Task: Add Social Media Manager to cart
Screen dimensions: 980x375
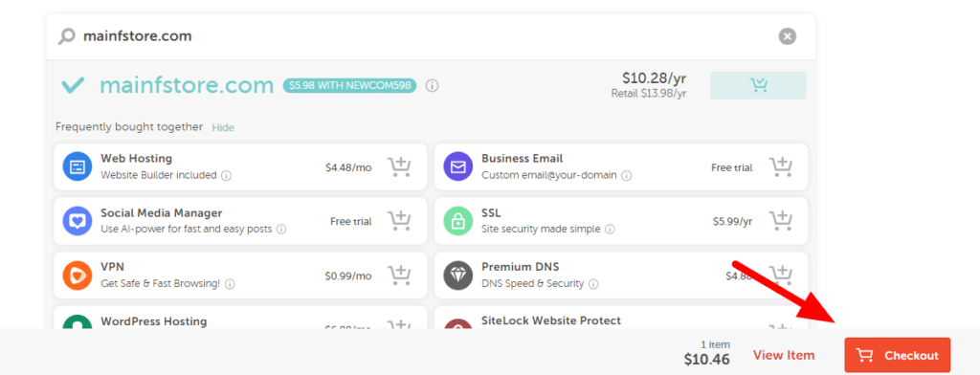Action: point(399,221)
